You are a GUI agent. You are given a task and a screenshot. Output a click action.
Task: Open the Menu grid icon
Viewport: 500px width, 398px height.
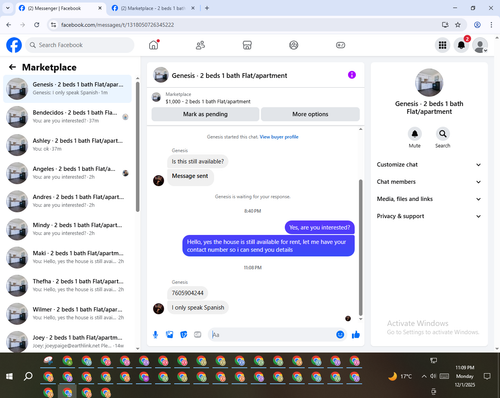pos(442,45)
